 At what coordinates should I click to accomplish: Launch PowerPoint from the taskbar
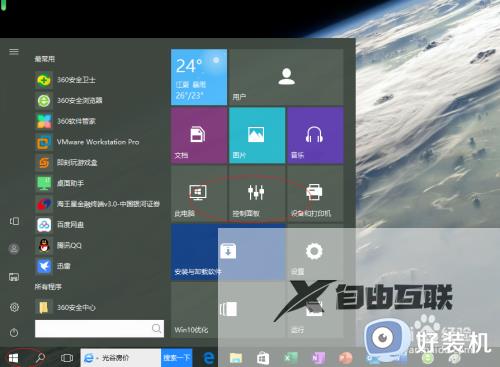(345, 358)
